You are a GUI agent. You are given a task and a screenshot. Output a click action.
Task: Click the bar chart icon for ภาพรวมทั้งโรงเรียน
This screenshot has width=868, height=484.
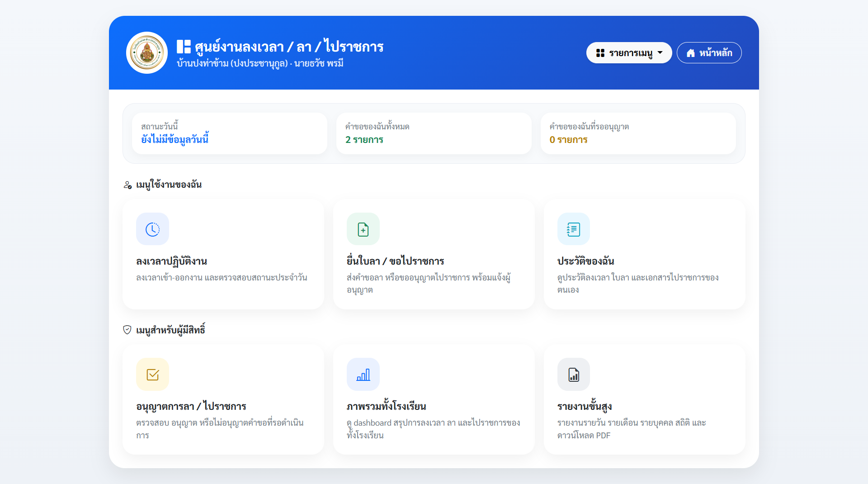click(363, 375)
